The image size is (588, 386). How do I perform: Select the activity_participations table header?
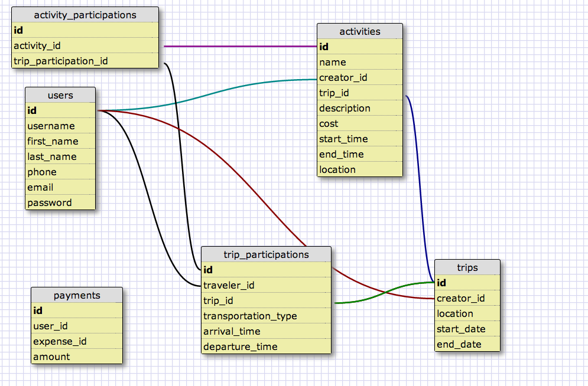[x=85, y=15]
